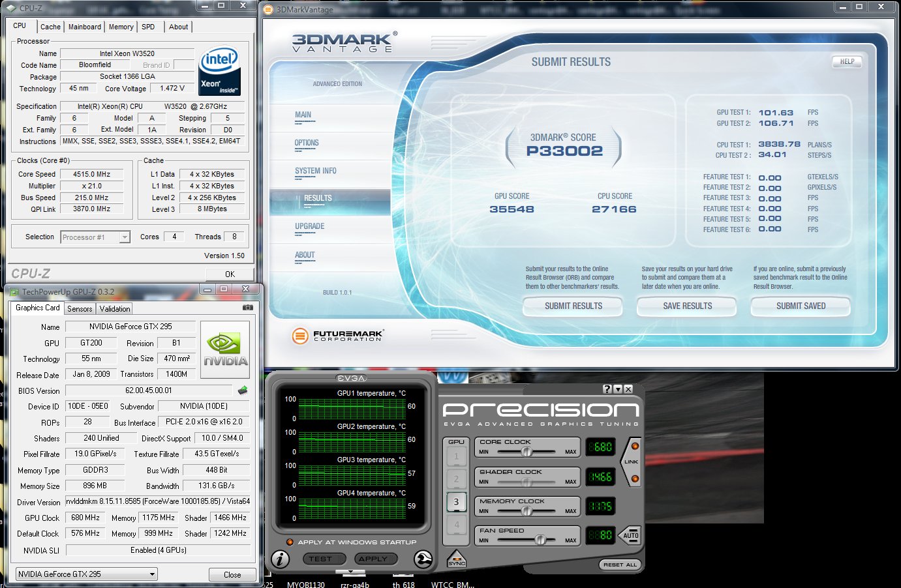Select GPU 1 in Precision
The image size is (901, 588).
point(456,456)
